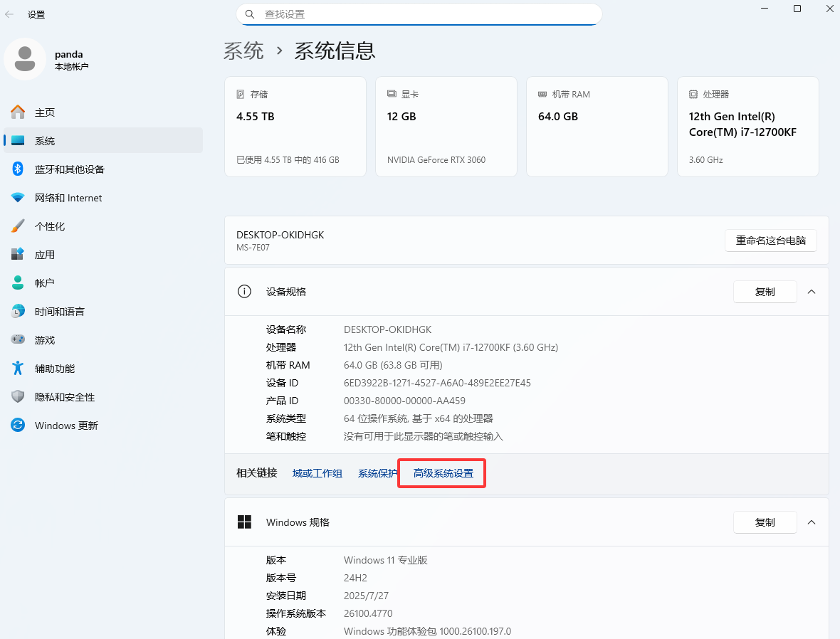Click the storage disk icon on 存储 card
840x639 pixels.
click(241, 94)
